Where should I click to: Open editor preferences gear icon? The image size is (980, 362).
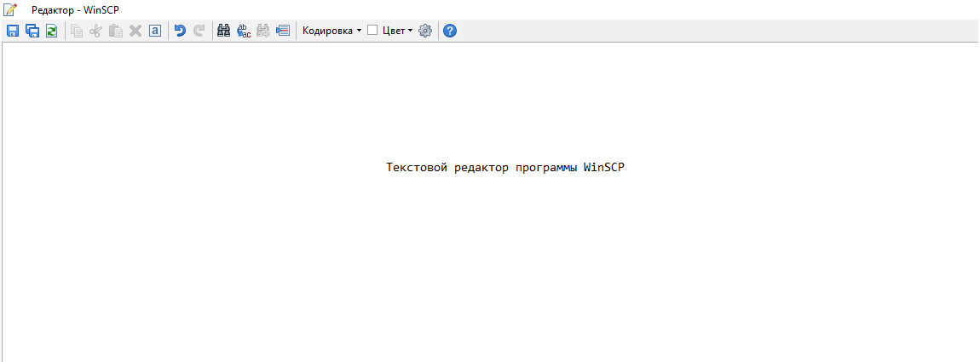(x=425, y=31)
